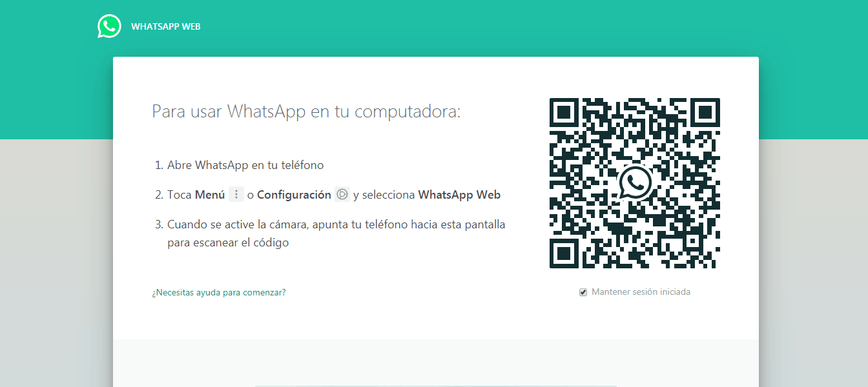Click text para escanear el código
Image resolution: width=868 pixels, height=387 pixels.
(x=228, y=243)
